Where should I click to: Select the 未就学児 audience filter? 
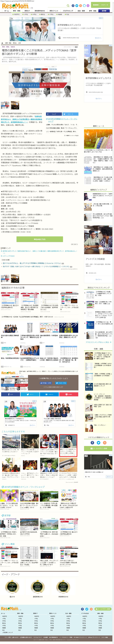click(x=16, y=14)
